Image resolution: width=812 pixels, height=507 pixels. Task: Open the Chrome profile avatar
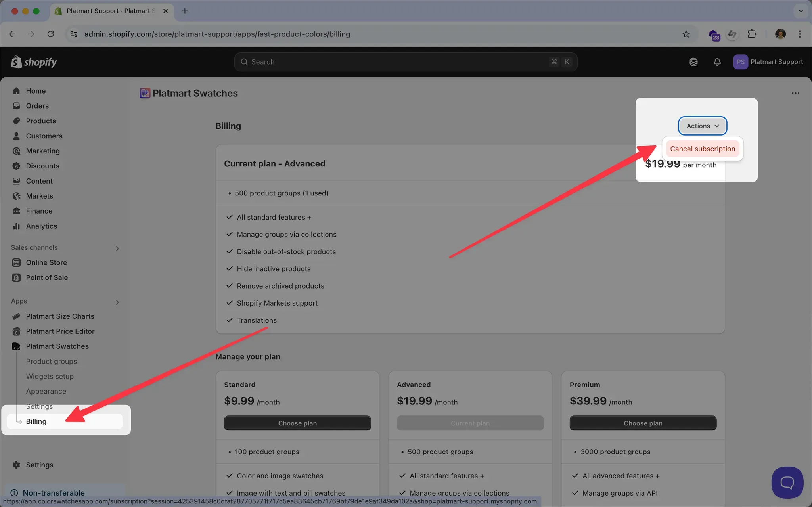[x=780, y=34]
